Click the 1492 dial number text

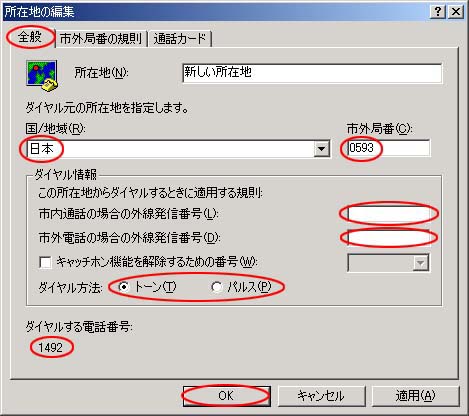[x=51, y=348]
